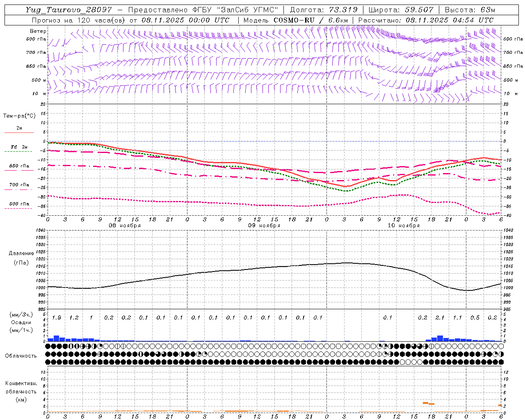Viewport: 525px width, 420px height.
Task: Click the Давление pressure panel label
Action: (x=21, y=253)
